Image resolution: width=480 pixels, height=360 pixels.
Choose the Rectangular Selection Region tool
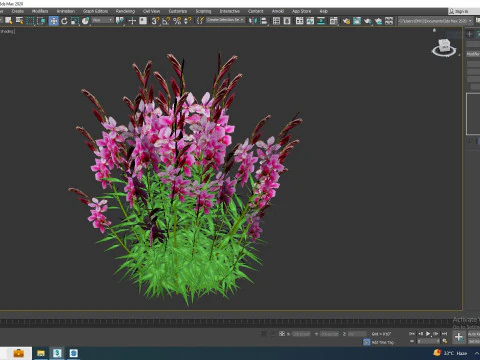click(x=30, y=21)
